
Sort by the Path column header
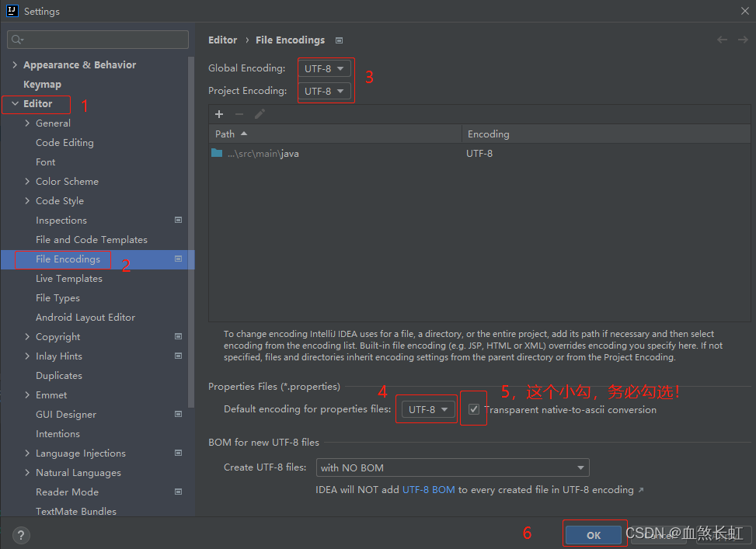coord(336,134)
